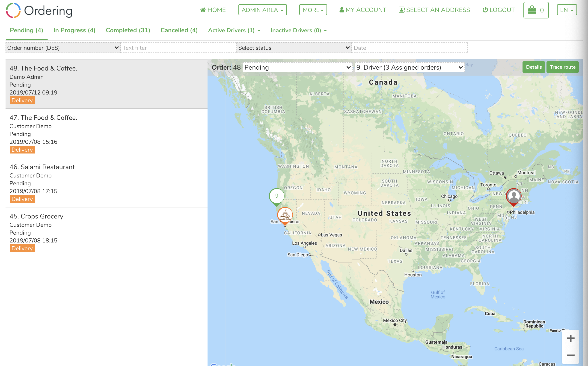The image size is (588, 366).
Task: Open the Select status filter dropdown
Action: pyautogui.click(x=294, y=48)
